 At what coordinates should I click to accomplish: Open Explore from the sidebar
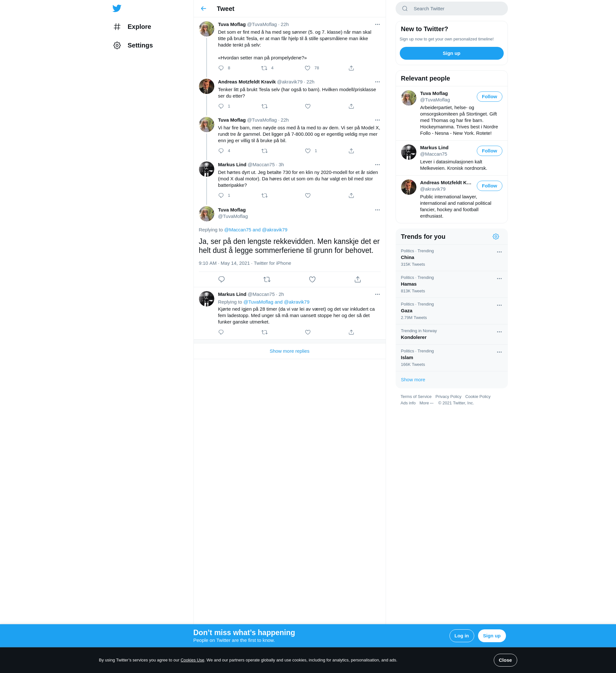point(132,27)
